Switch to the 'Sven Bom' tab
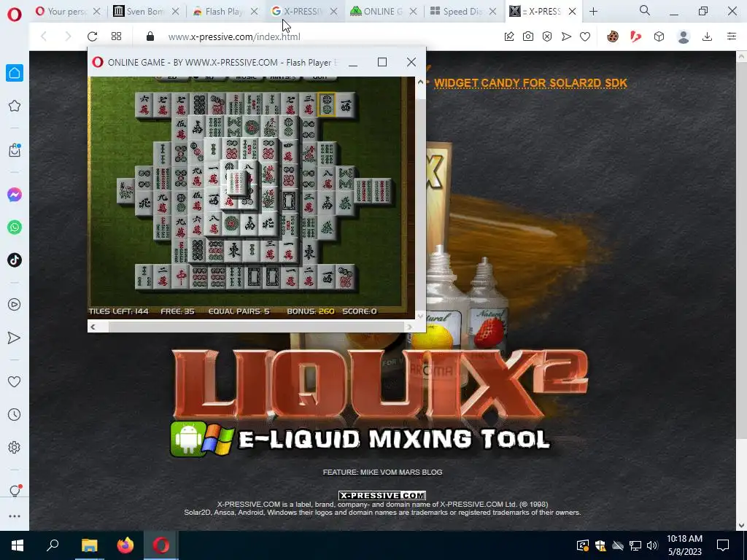This screenshot has width=747, height=560. pyautogui.click(x=147, y=12)
